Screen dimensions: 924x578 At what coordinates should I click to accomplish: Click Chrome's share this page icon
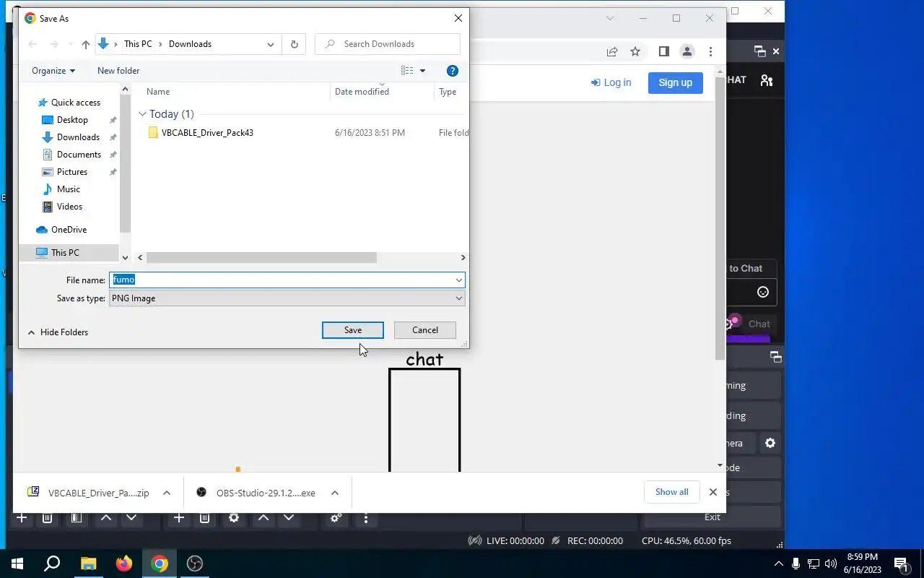pyautogui.click(x=612, y=51)
